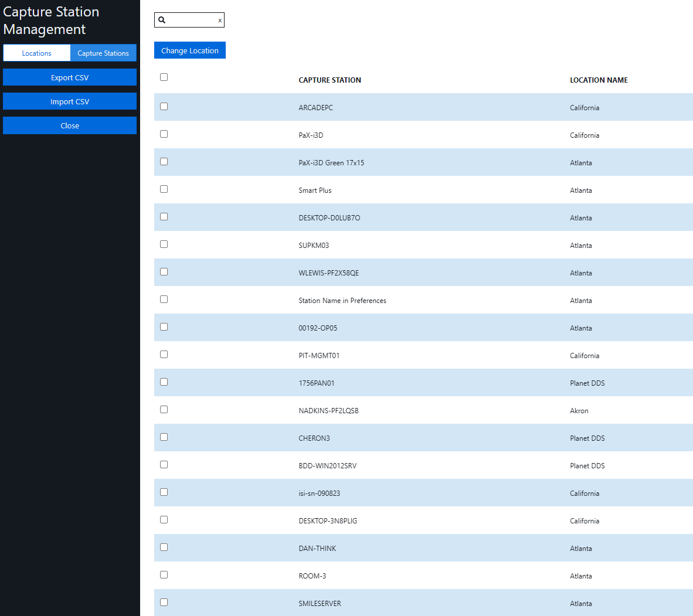Check the 00192-OP05 row checkbox
The height and width of the screenshot is (616, 693).
coord(164,327)
